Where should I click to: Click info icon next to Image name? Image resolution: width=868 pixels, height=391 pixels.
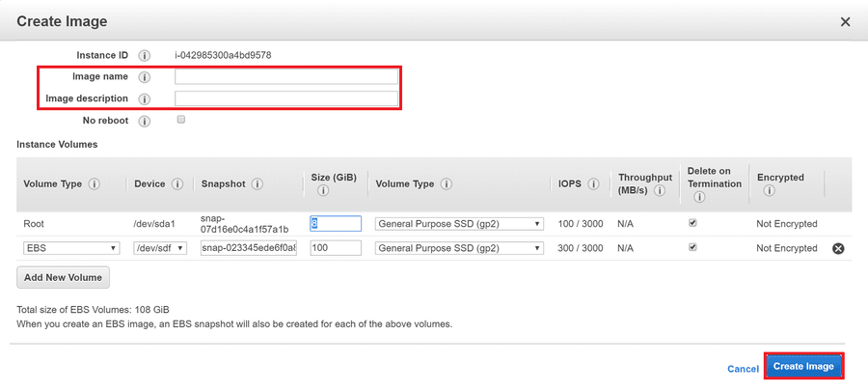[144, 77]
